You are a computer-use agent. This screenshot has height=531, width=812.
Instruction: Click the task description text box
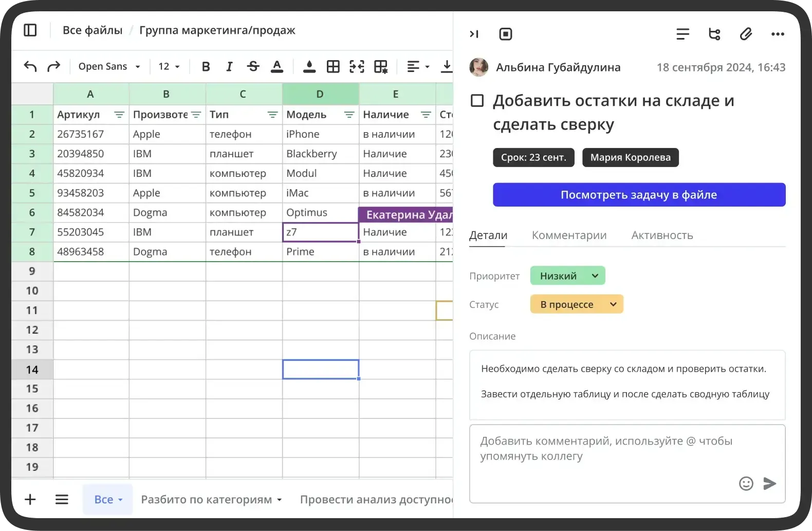click(627, 385)
